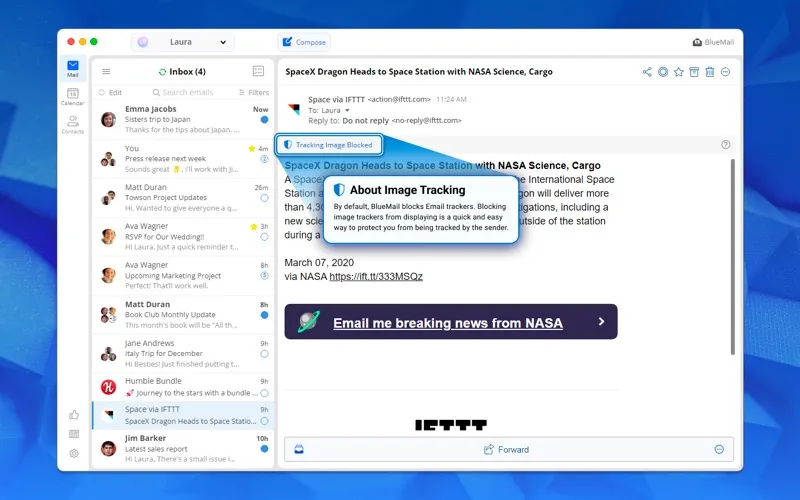Toggle read status of Jim Barker email
The width and height of the screenshot is (800, 500).
264,449
